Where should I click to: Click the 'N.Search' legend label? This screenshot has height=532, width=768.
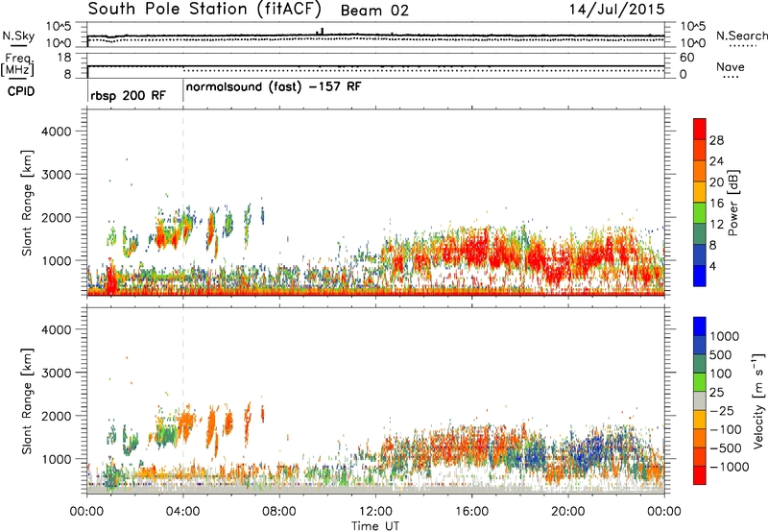coord(741,36)
